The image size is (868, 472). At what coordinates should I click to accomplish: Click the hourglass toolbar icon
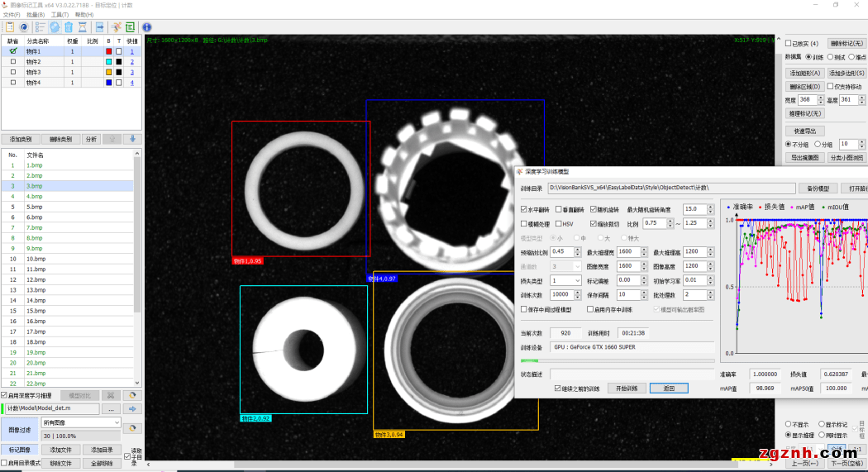[83, 27]
